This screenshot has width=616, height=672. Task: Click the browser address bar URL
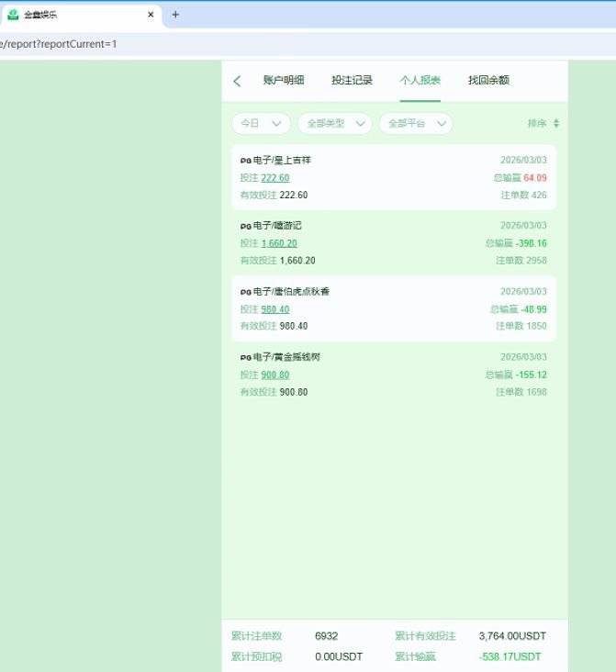[59, 44]
